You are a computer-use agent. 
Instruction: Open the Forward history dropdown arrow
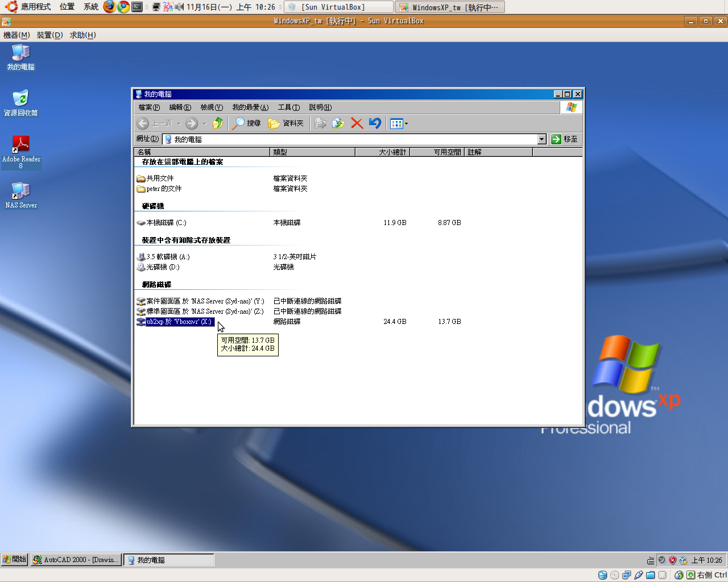point(204,123)
